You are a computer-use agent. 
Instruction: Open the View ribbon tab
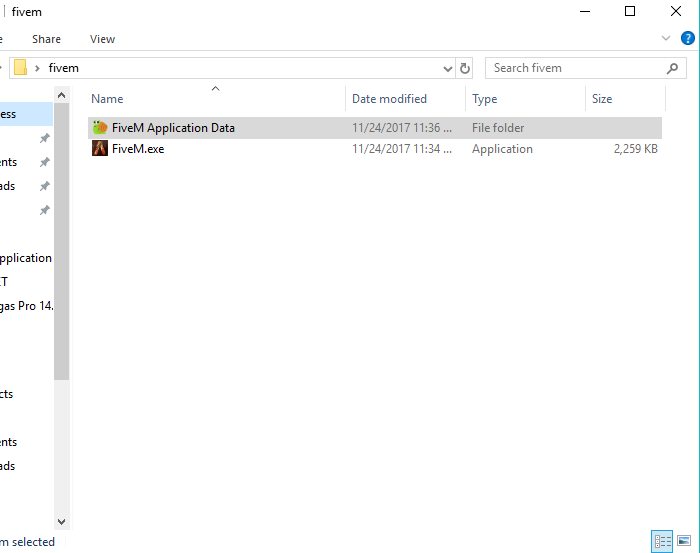point(102,39)
